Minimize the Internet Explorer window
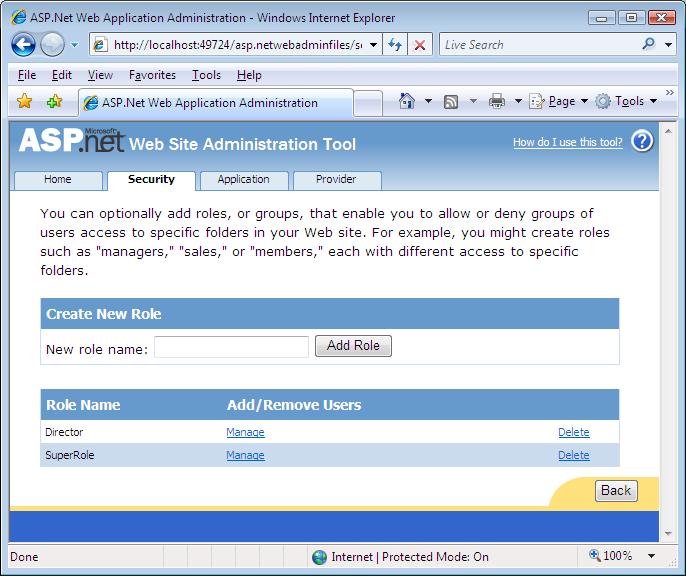686x576 pixels. [x=602, y=17]
